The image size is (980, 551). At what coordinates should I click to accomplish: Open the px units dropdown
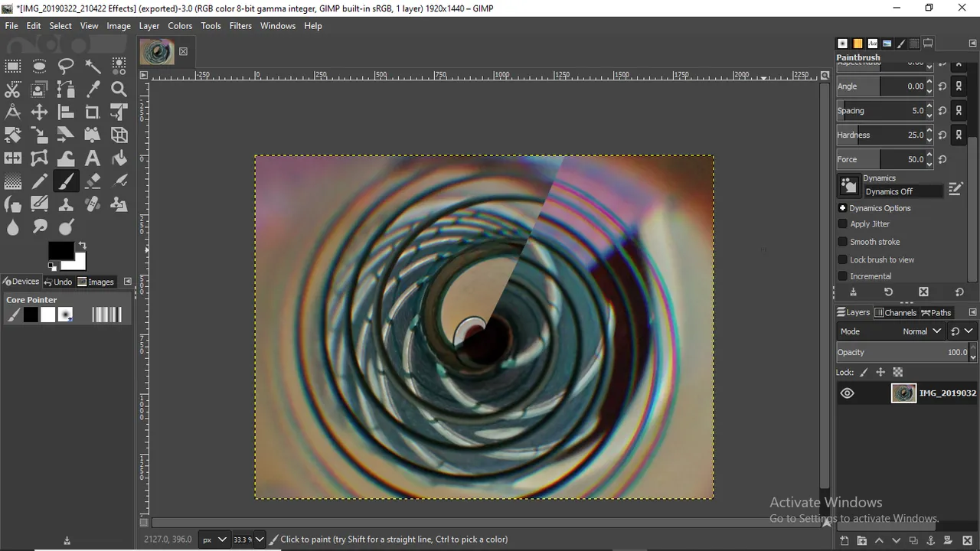[214, 540]
